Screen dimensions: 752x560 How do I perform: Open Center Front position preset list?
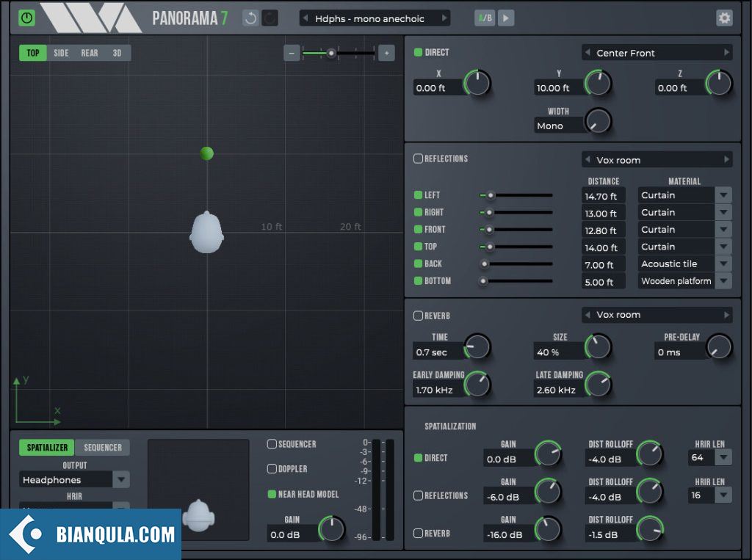tap(657, 53)
